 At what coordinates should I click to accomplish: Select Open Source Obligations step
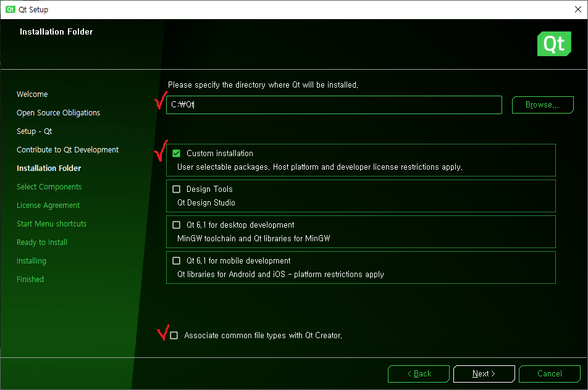(x=58, y=113)
